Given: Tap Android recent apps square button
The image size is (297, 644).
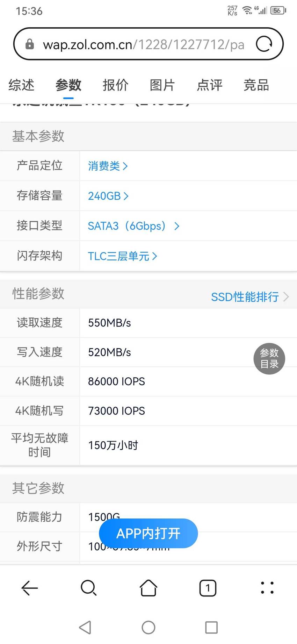Looking at the screenshot, I should (211, 627).
